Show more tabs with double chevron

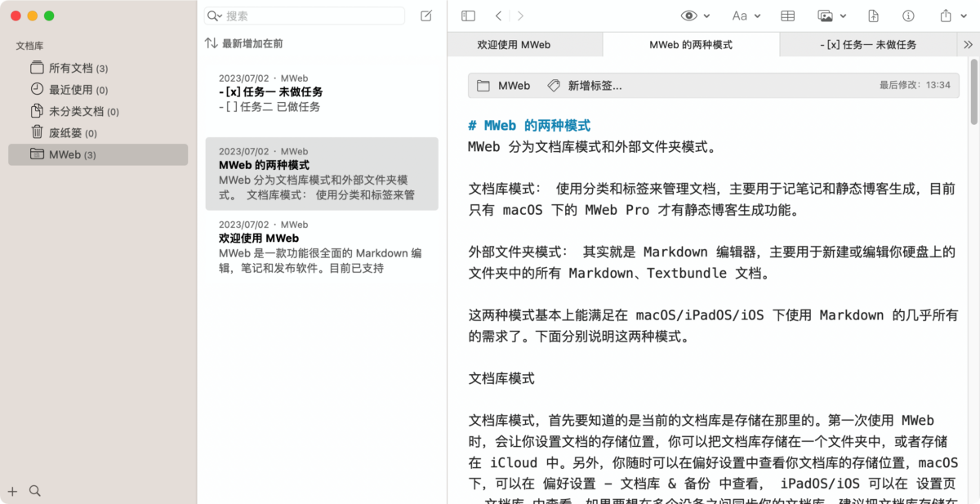(969, 45)
